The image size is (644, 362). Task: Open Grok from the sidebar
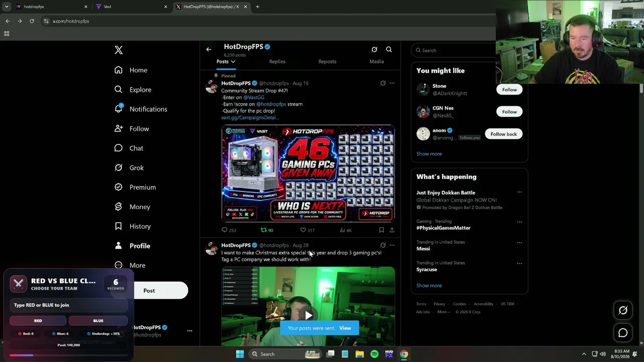[129, 168]
